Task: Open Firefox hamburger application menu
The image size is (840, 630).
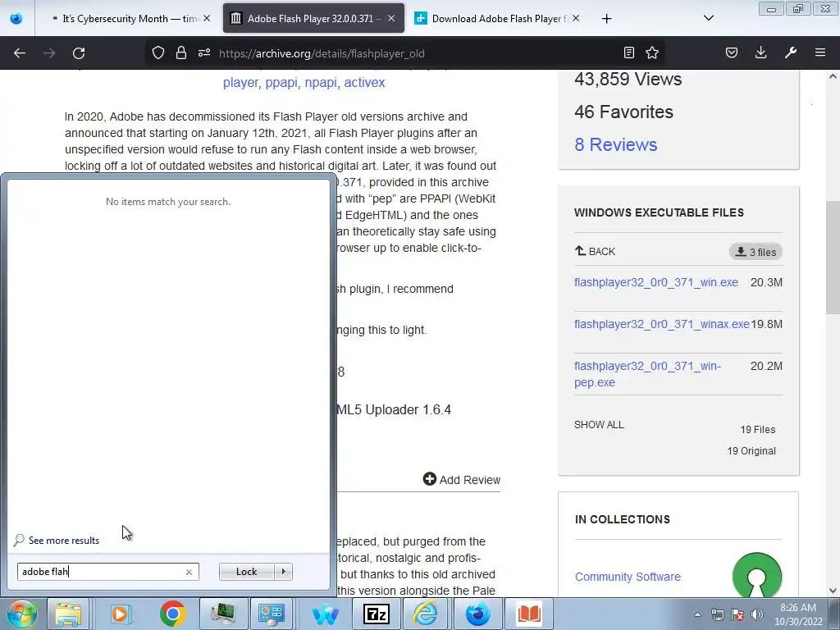Action: pos(820,52)
